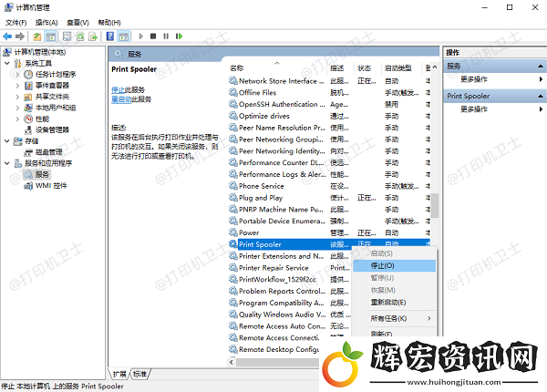Click the Start Service play icon
Screen dimensions: 547x392
tap(141, 36)
